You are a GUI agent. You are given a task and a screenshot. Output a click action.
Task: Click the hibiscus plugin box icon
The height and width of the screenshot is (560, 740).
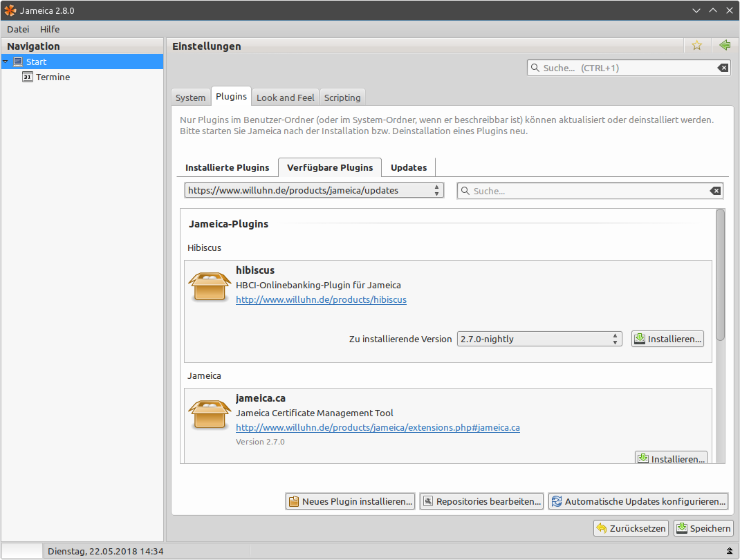click(210, 286)
